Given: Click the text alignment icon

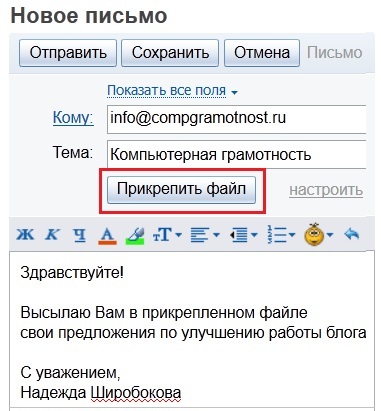Looking at the screenshot, I should pos(200,235).
